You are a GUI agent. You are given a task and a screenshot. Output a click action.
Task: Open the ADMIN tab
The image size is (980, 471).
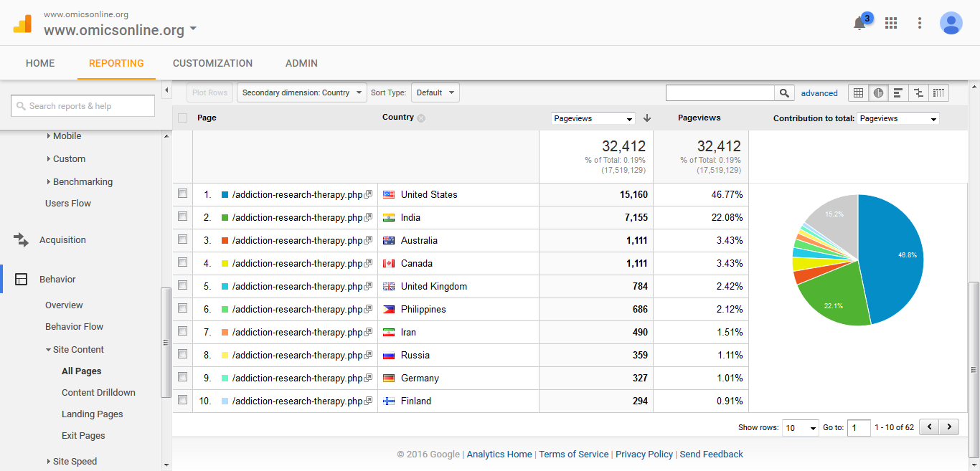coord(301,63)
